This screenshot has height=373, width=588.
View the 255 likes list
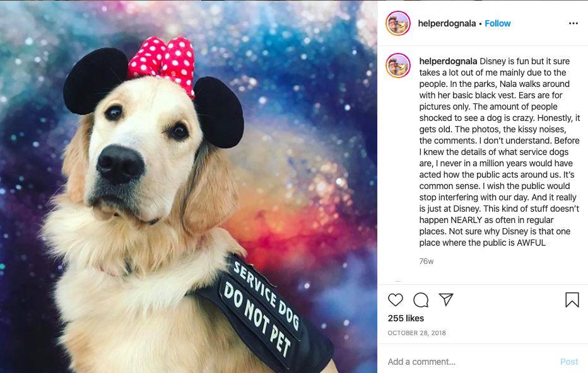(x=406, y=318)
